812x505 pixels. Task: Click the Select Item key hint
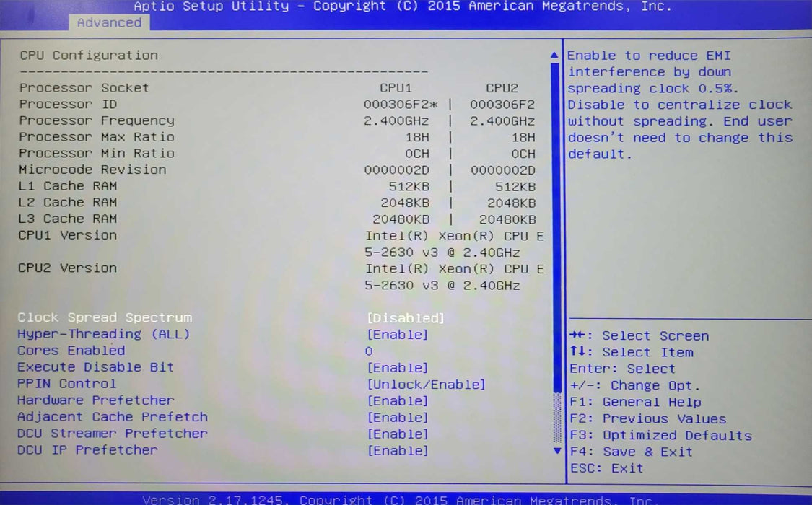[632, 352]
